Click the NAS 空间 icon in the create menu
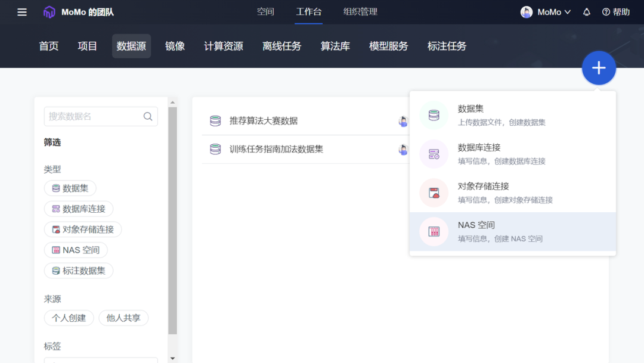The width and height of the screenshot is (644, 363). [x=434, y=231]
